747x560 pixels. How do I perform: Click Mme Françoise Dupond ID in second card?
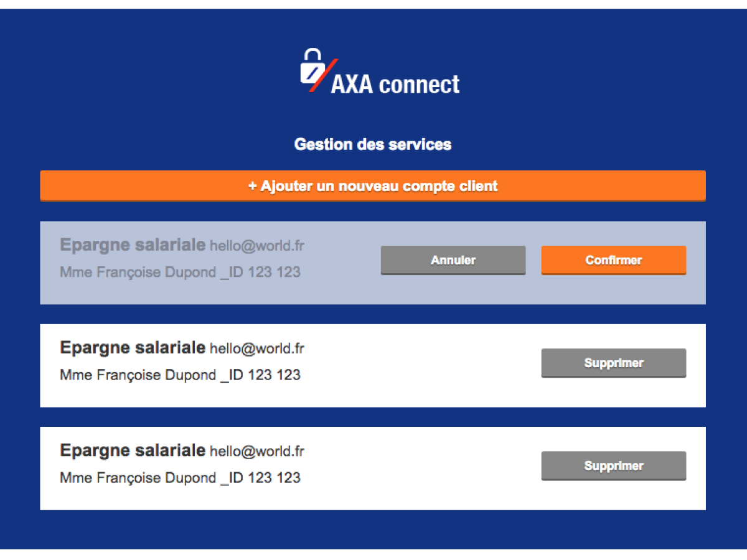click(x=180, y=375)
